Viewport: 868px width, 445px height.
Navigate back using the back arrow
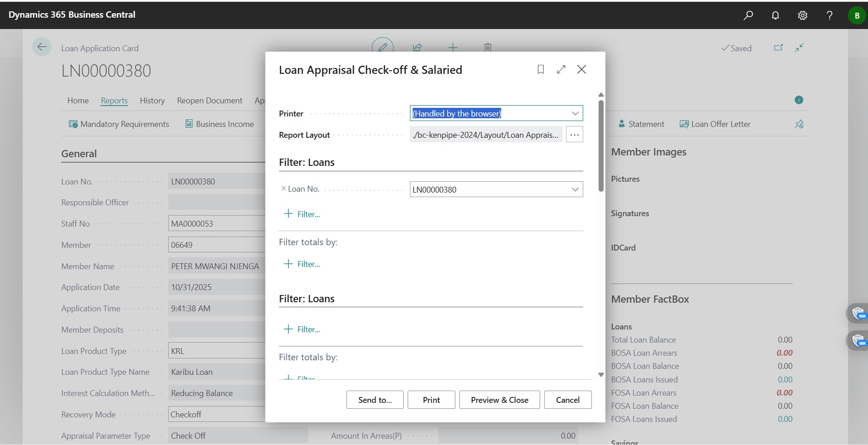(x=42, y=47)
